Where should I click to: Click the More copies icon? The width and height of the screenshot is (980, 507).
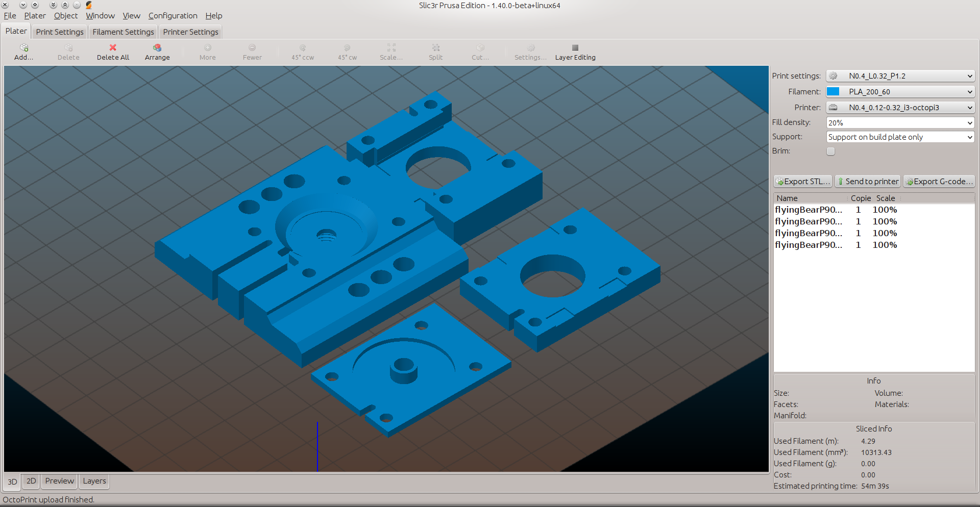[208, 47]
